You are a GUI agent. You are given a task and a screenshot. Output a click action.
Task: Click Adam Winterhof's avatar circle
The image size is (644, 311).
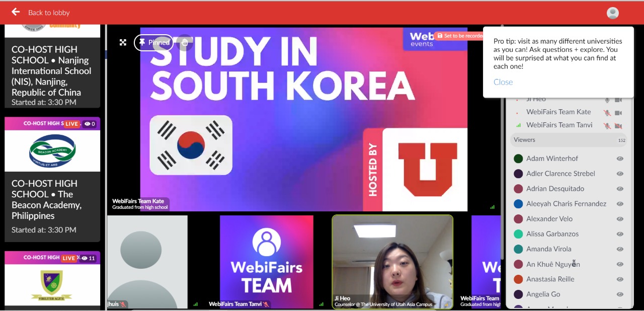(518, 159)
